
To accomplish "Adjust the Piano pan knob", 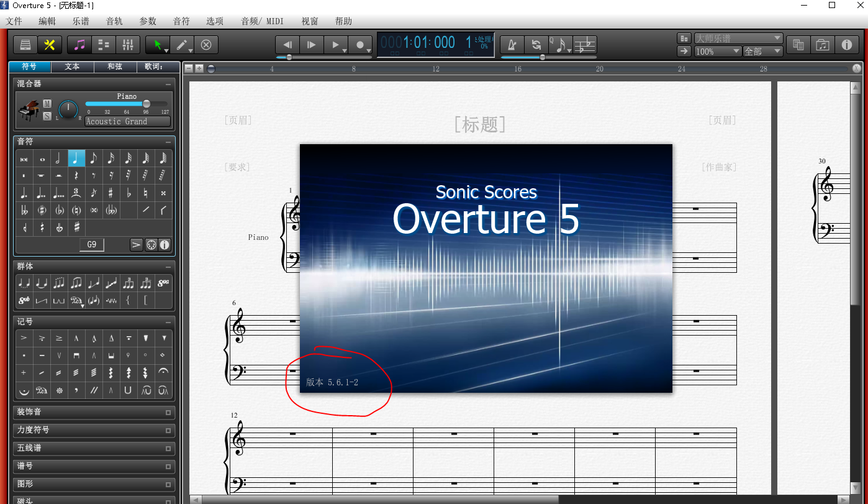I will tap(68, 111).
